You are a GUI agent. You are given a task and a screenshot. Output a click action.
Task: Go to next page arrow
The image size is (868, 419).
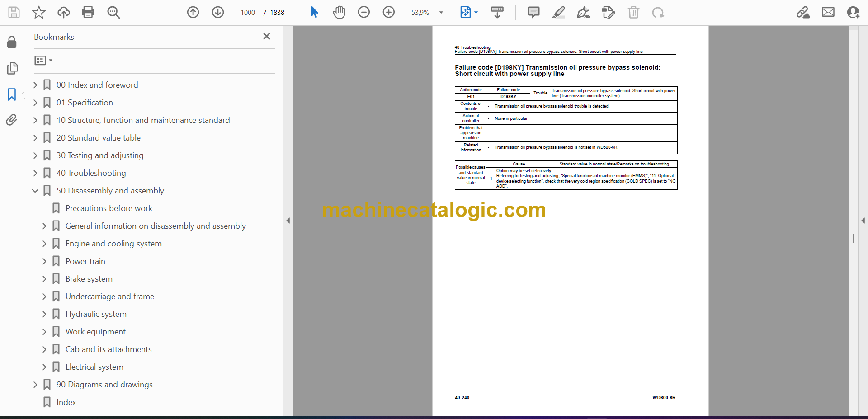(x=218, y=12)
